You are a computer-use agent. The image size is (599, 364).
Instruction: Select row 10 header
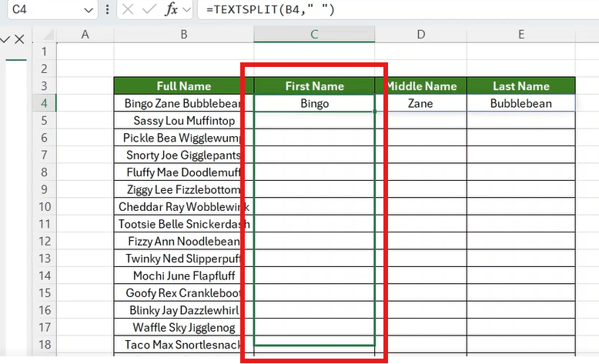(x=45, y=207)
